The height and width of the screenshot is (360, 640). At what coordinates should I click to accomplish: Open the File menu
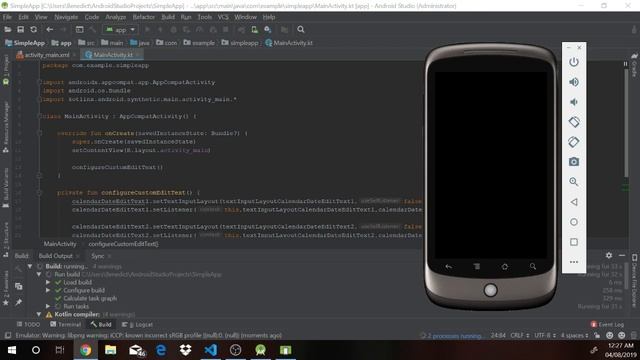click(x=7, y=17)
